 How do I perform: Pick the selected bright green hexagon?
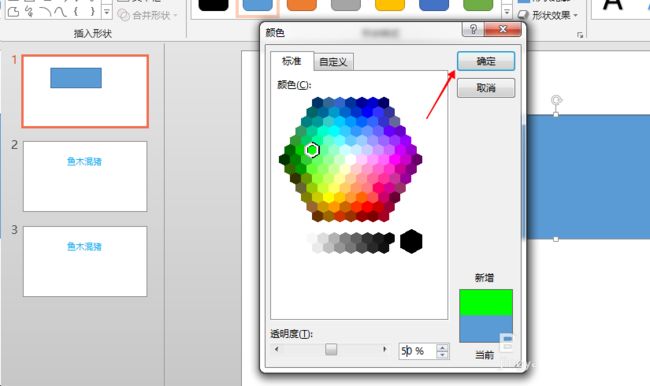coord(312,150)
